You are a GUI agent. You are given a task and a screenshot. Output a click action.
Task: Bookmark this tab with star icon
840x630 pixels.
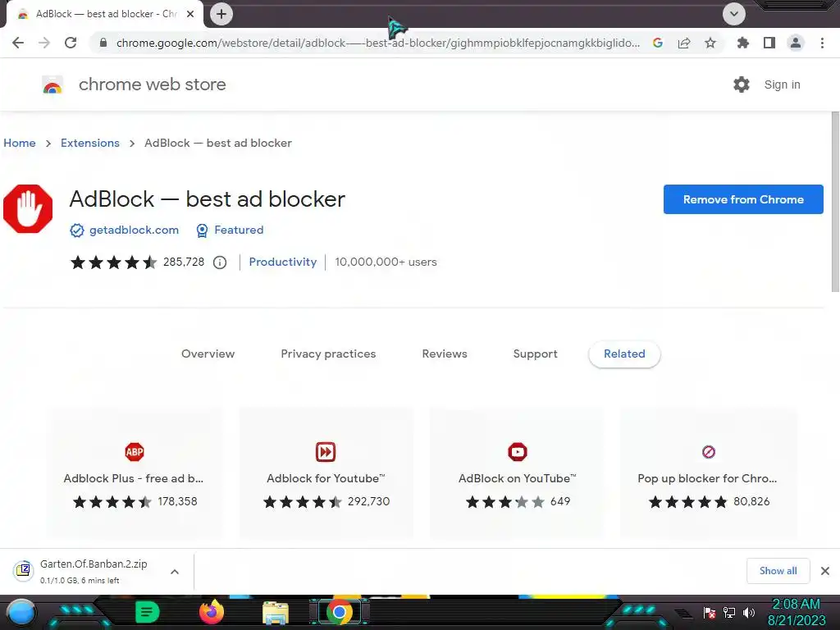point(710,43)
